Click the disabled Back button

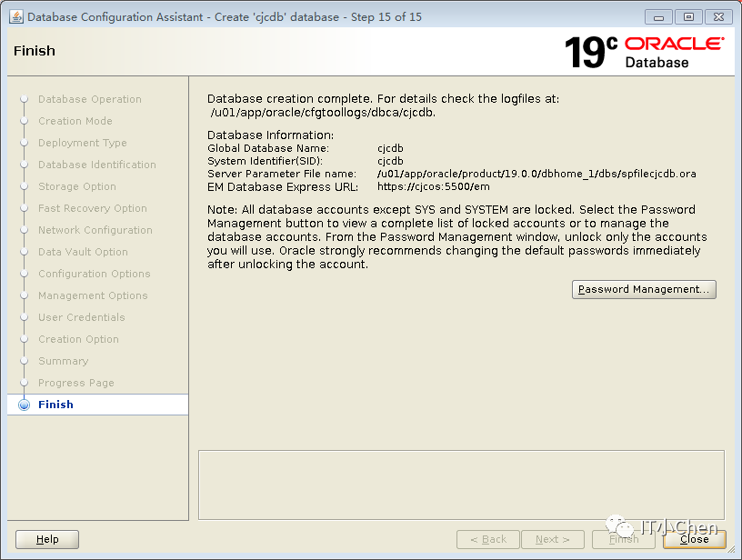point(488,539)
